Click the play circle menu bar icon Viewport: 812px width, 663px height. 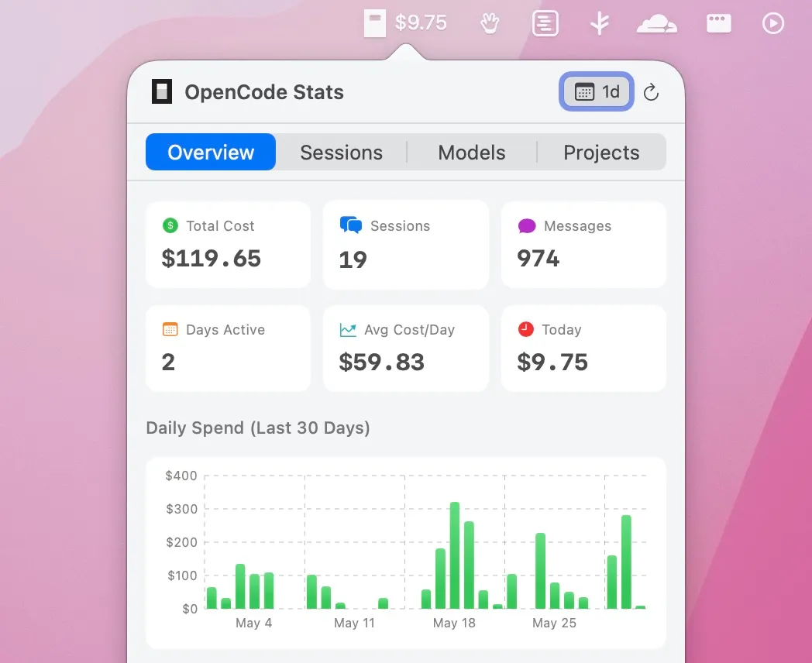773,23
